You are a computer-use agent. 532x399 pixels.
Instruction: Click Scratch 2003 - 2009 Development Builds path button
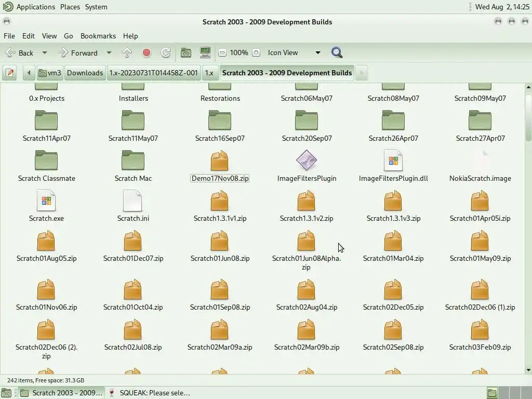(x=287, y=73)
